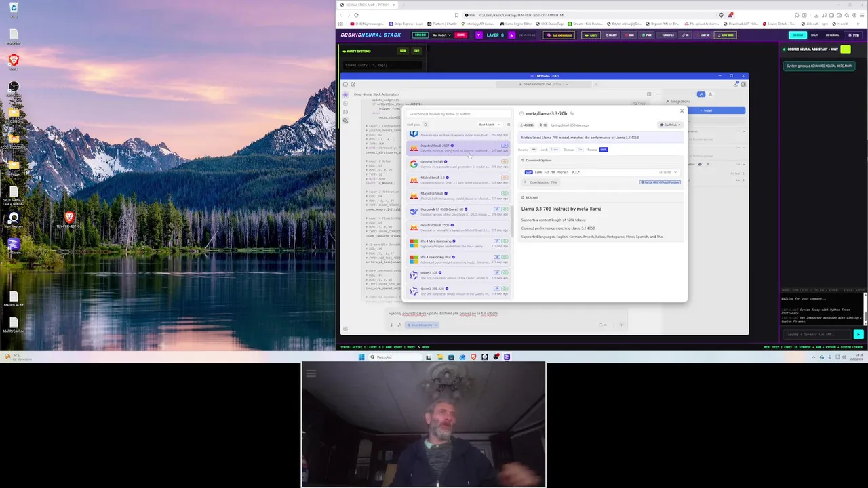Click the local models search field

tap(458, 114)
